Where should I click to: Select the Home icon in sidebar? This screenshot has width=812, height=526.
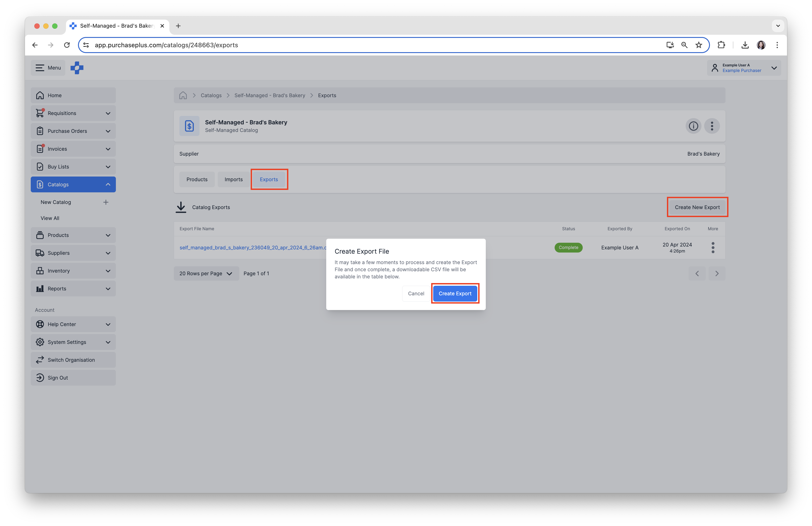[x=40, y=95]
